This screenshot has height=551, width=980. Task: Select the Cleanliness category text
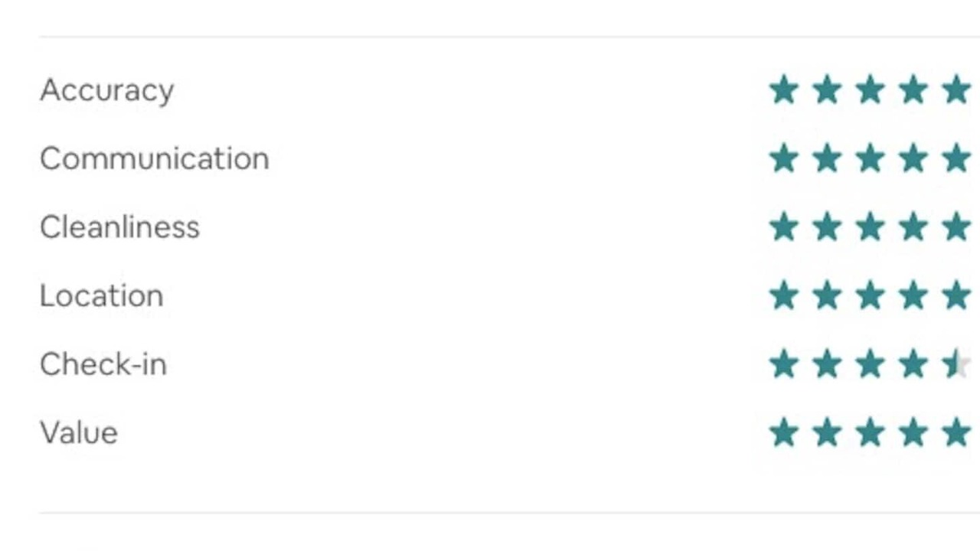119,227
